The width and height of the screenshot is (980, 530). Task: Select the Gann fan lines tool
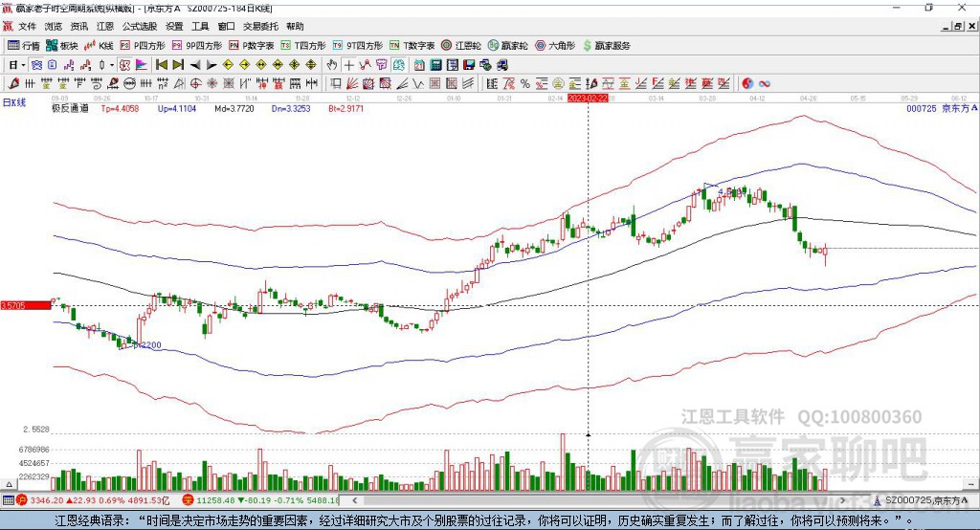[x=352, y=83]
